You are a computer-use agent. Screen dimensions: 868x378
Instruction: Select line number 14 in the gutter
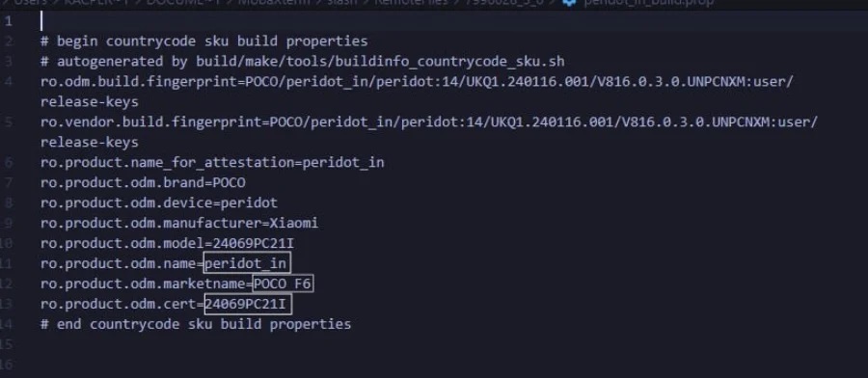click(x=8, y=324)
